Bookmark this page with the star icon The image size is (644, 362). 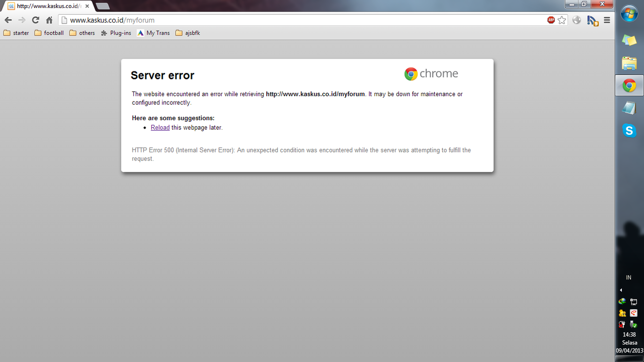click(x=562, y=20)
